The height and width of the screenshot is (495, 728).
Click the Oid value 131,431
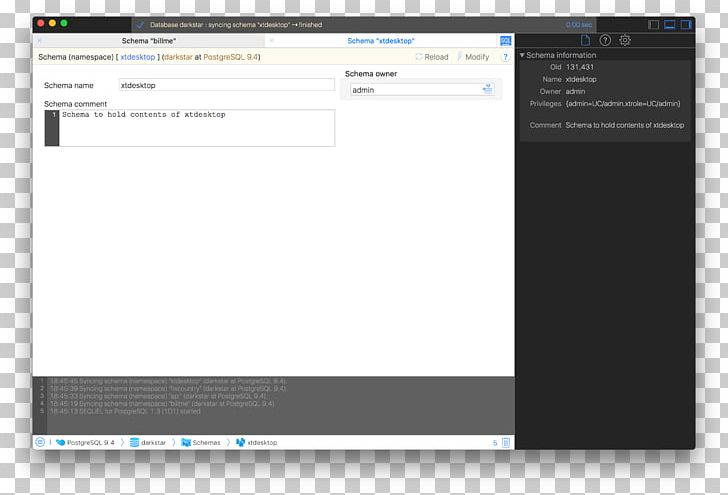580,67
